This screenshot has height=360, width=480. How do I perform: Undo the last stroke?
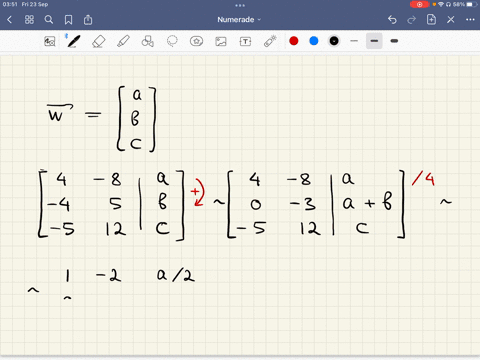(x=392, y=20)
